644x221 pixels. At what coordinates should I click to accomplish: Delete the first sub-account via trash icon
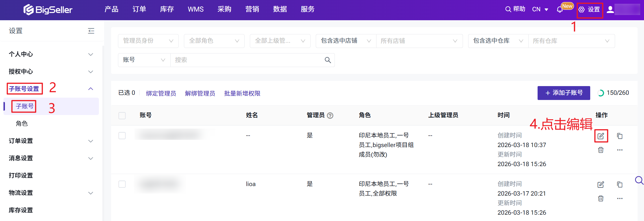(x=601, y=150)
